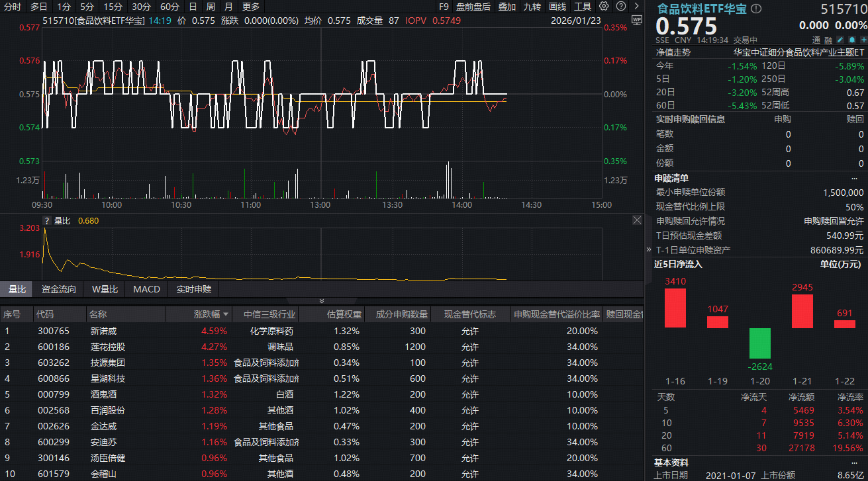Click the WP icon on chart corner

(x=636, y=21)
